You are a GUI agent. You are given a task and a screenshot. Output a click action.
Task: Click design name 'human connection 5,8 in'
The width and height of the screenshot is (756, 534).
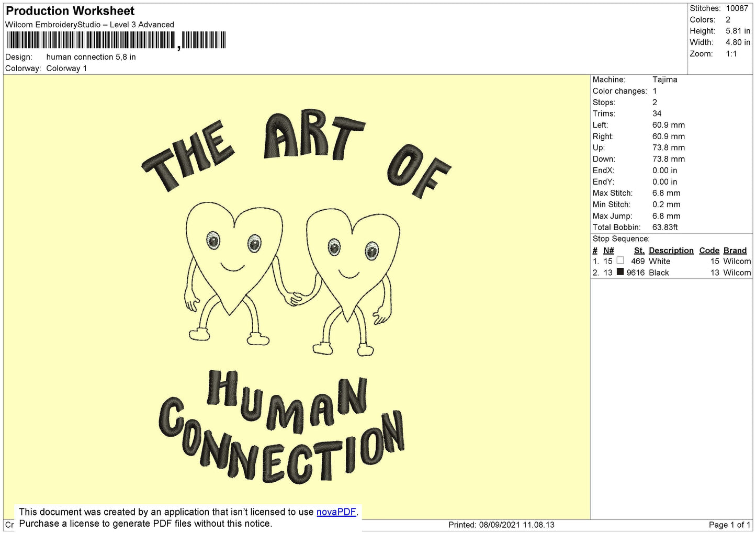91,57
